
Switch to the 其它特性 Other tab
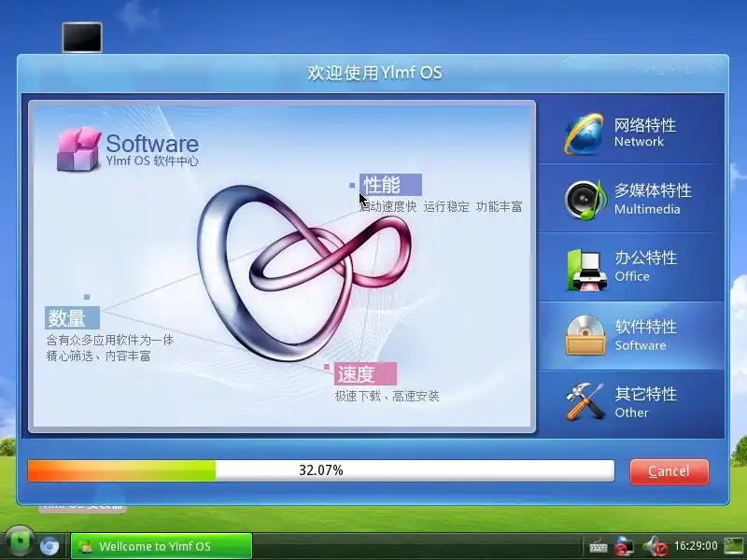(631, 404)
